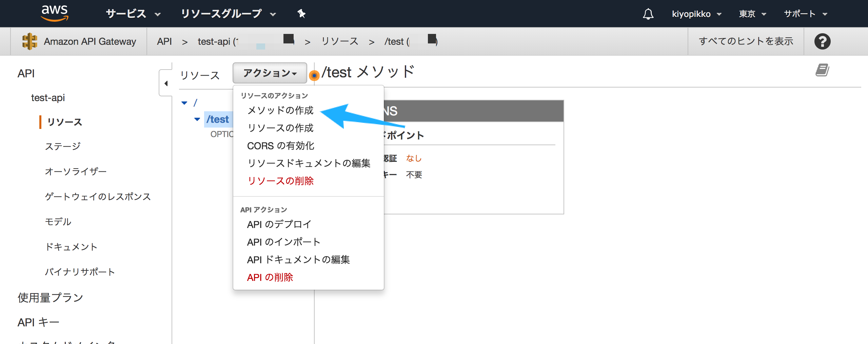Collapse the root / tree node
868x344 pixels.
pyautogui.click(x=184, y=103)
